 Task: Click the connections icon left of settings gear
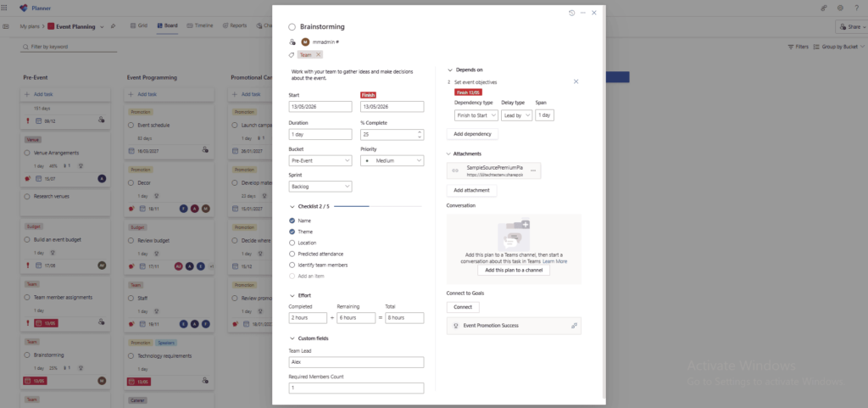824,8
